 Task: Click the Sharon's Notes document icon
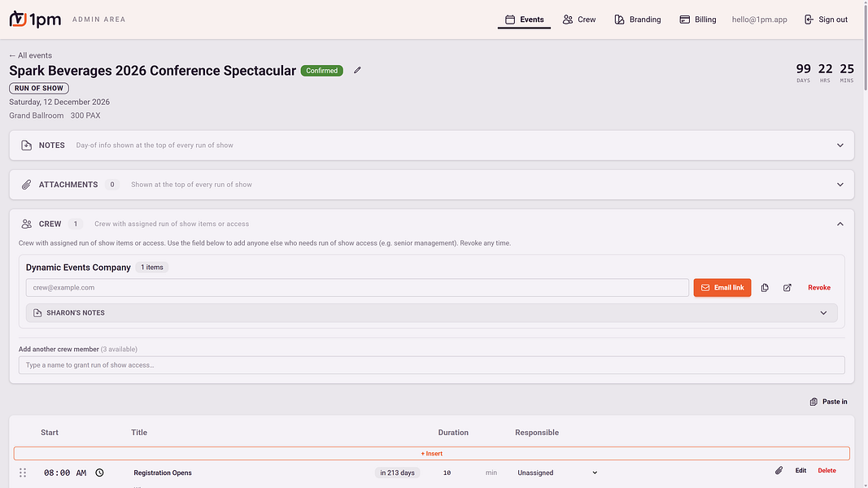(37, 313)
